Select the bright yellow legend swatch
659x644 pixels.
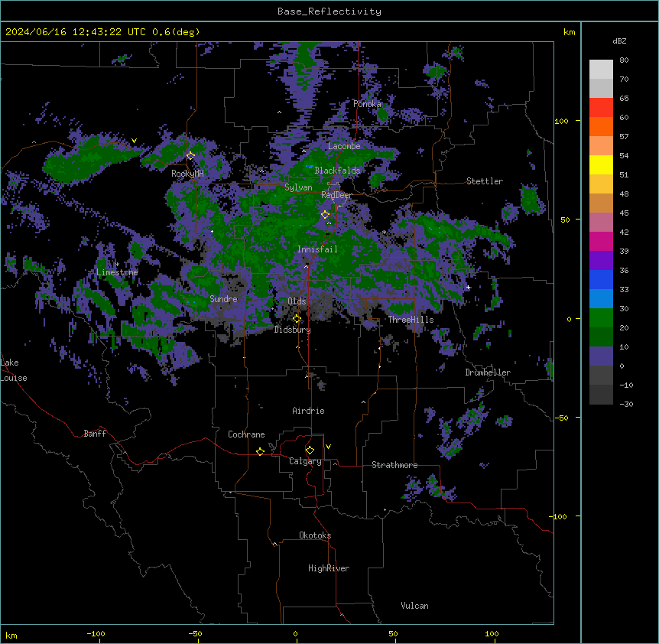(x=601, y=164)
